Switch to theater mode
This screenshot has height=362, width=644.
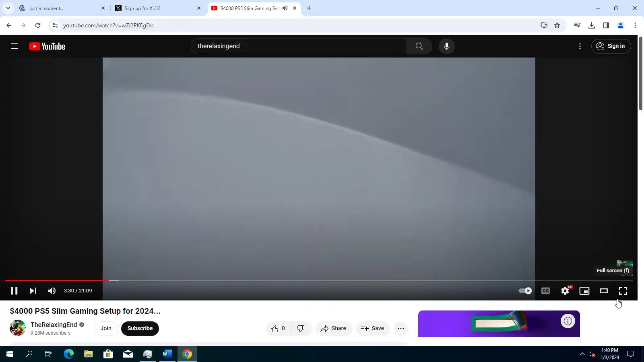pos(604,291)
